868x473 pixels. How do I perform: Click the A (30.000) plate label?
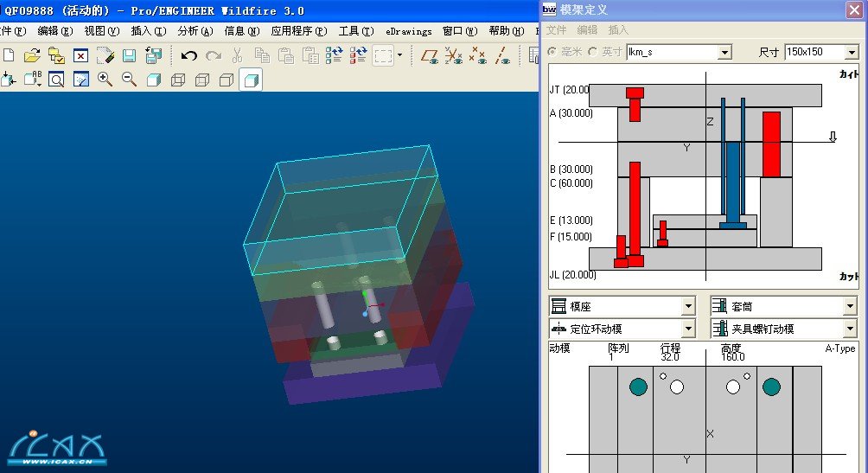571,113
